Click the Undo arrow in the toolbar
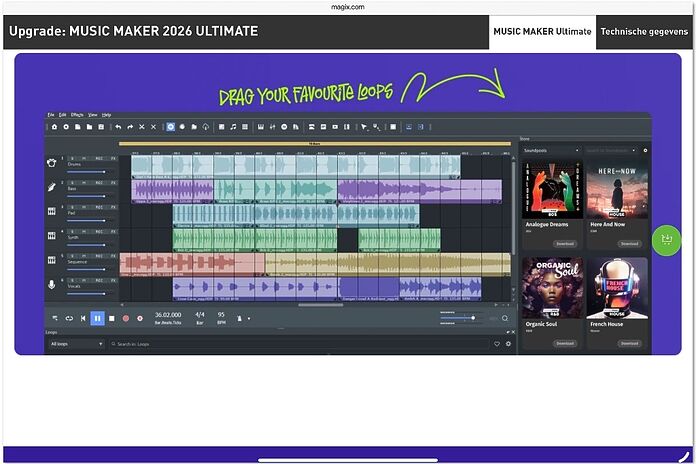 pos(118,127)
